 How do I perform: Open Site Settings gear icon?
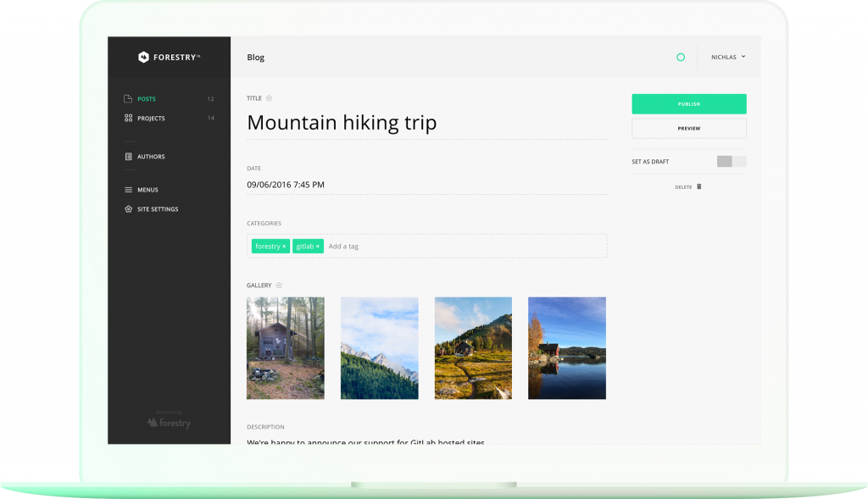click(128, 209)
